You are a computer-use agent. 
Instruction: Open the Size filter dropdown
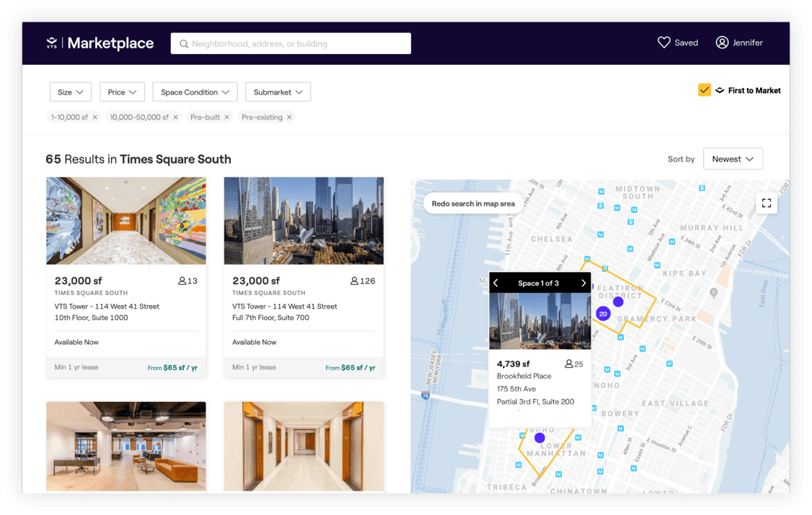71,92
